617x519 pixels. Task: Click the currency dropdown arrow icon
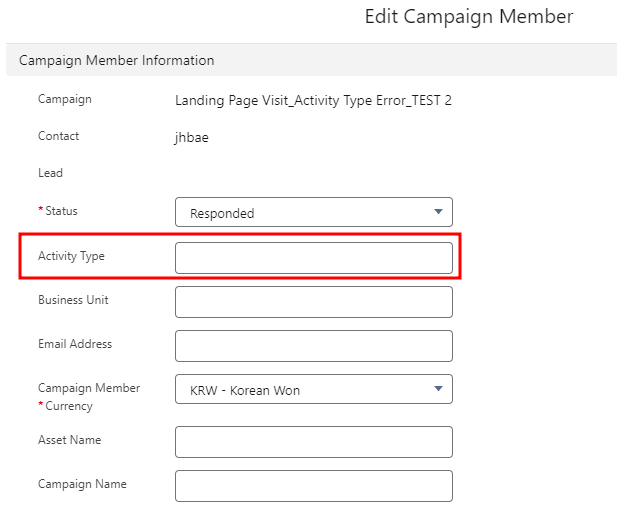438,388
